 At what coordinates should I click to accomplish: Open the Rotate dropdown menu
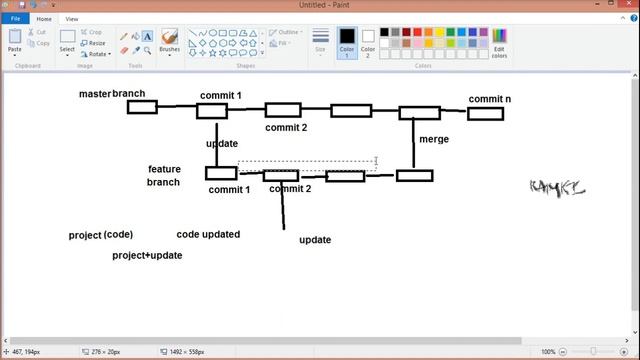pyautogui.click(x=96, y=54)
